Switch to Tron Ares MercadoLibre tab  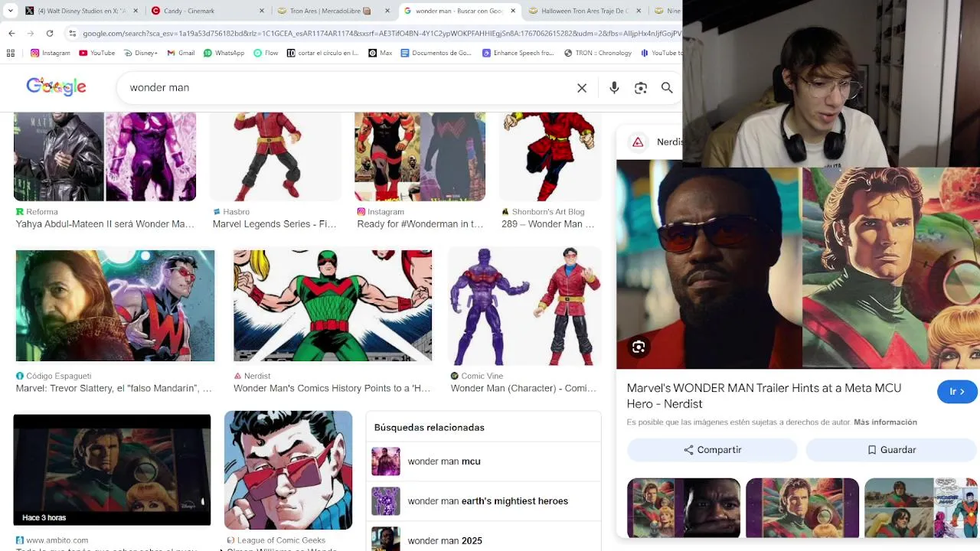(x=333, y=11)
